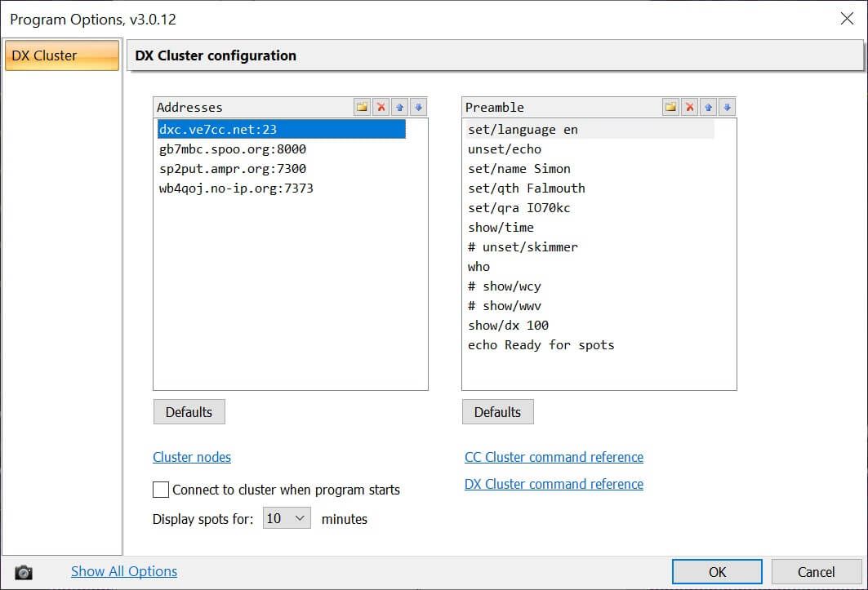
Task: Click Defaults button under Addresses list
Action: 189,412
